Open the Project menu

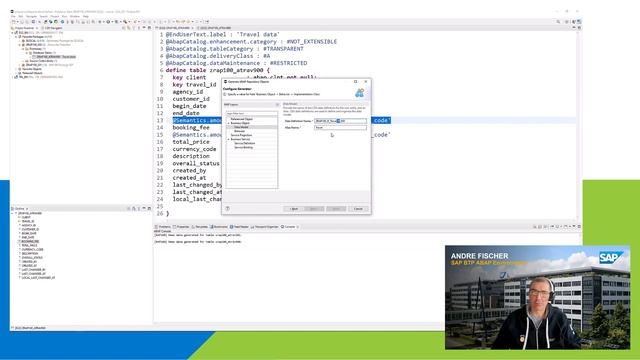55,16
